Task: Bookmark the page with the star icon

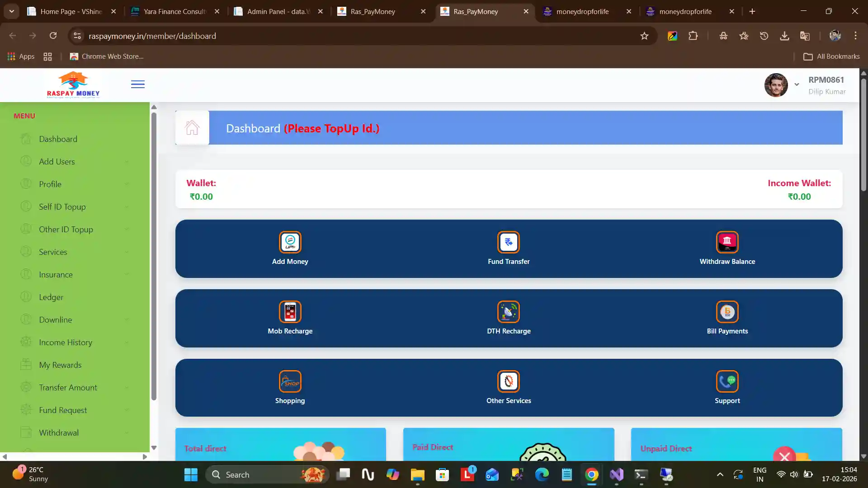Action: 645,36
